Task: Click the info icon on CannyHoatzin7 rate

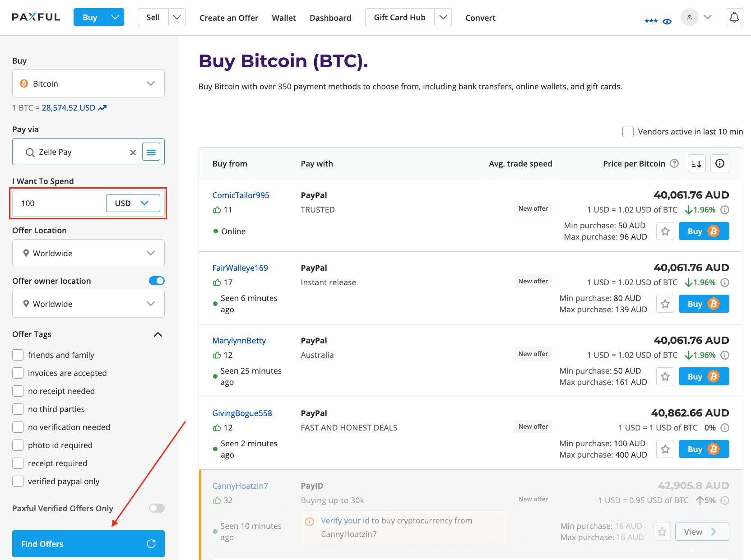Action: (725, 500)
